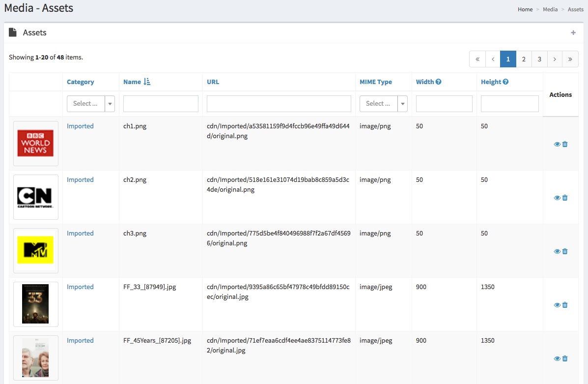Go to page 2 of assets

click(524, 59)
